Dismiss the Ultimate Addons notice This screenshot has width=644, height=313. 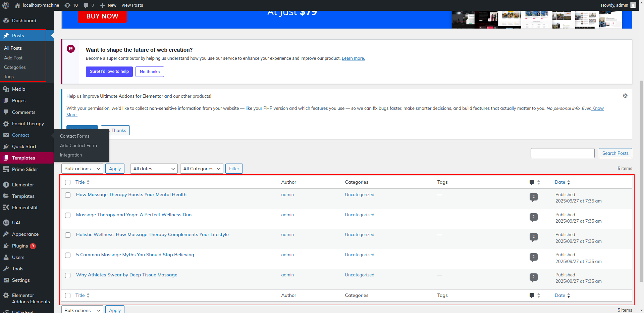625,96
